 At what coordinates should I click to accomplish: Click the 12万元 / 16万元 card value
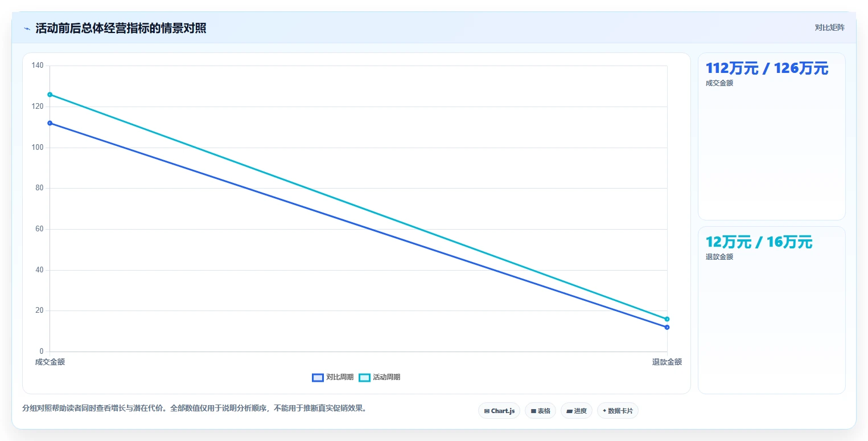[x=759, y=242]
